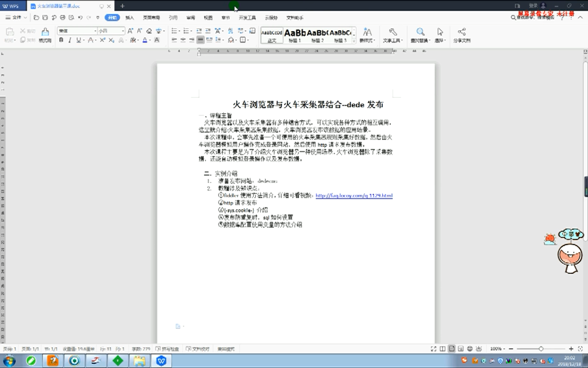Click the print icon in quick access toolbar

(x=62, y=17)
